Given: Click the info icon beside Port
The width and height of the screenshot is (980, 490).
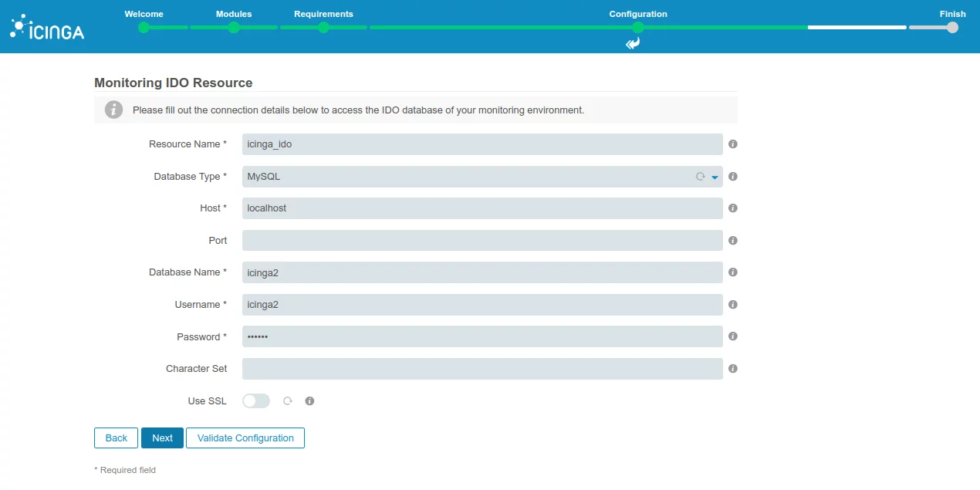Looking at the screenshot, I should pos(733,241).
